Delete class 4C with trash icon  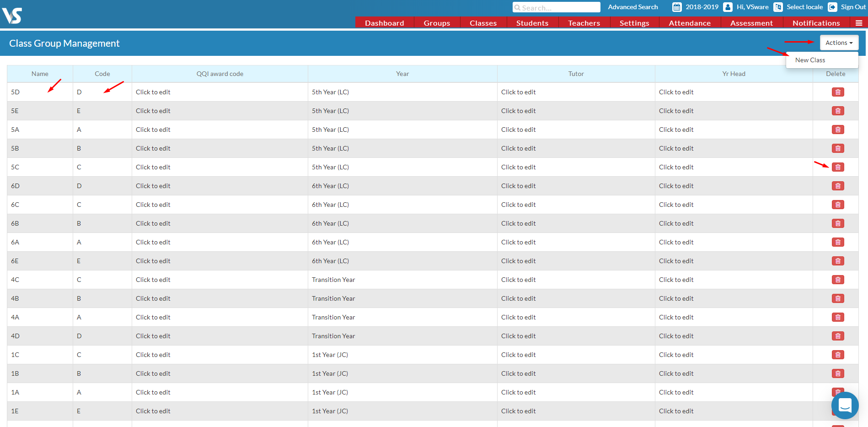pos(838,280)
